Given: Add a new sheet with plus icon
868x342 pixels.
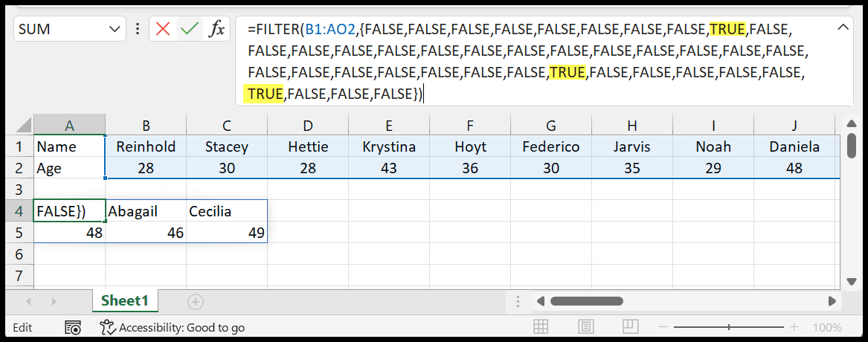Looking at the screenshot, I should [x=196, y=302].
